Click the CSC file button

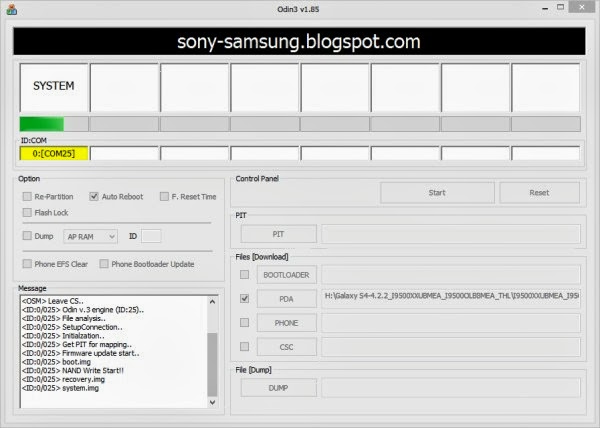pyautogui.click(x=287, y=347)
